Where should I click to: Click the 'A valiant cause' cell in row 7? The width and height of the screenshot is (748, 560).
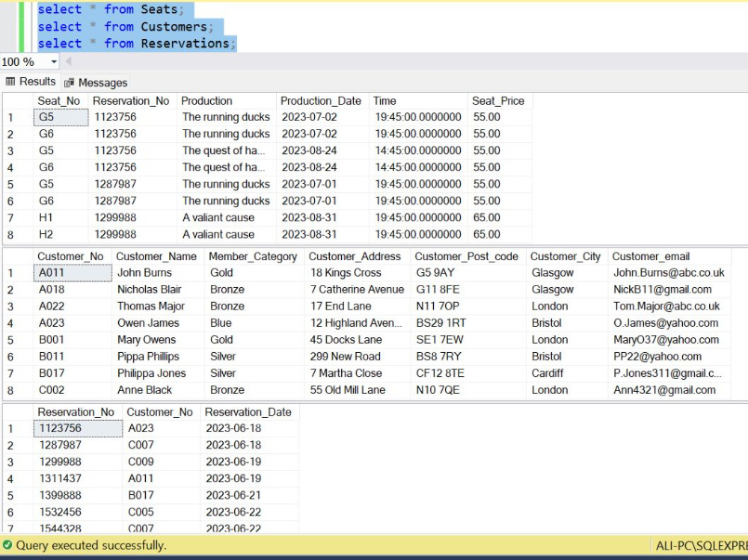point(227,218)
